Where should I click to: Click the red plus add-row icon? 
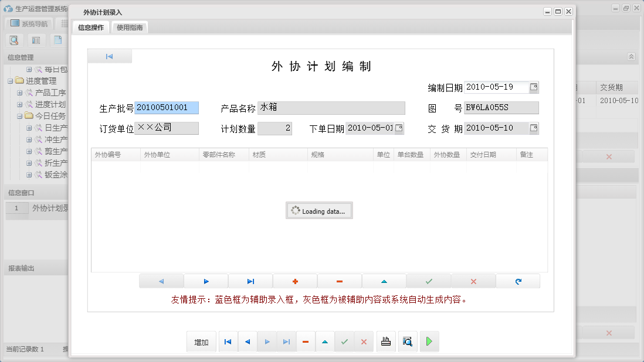[295, 281]
